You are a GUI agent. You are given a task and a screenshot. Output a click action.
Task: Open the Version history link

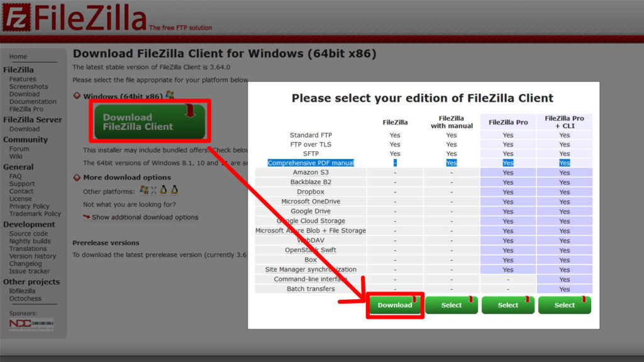(33, 256)
